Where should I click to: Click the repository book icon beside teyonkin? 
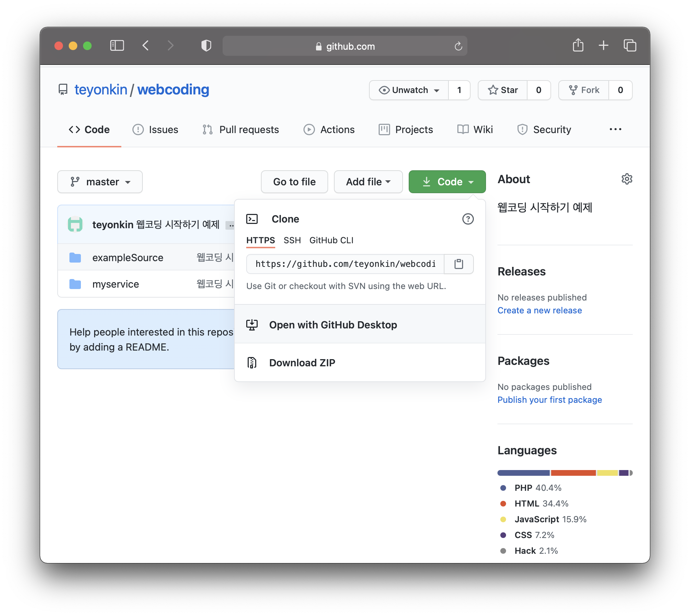click(x=63, y=90)
